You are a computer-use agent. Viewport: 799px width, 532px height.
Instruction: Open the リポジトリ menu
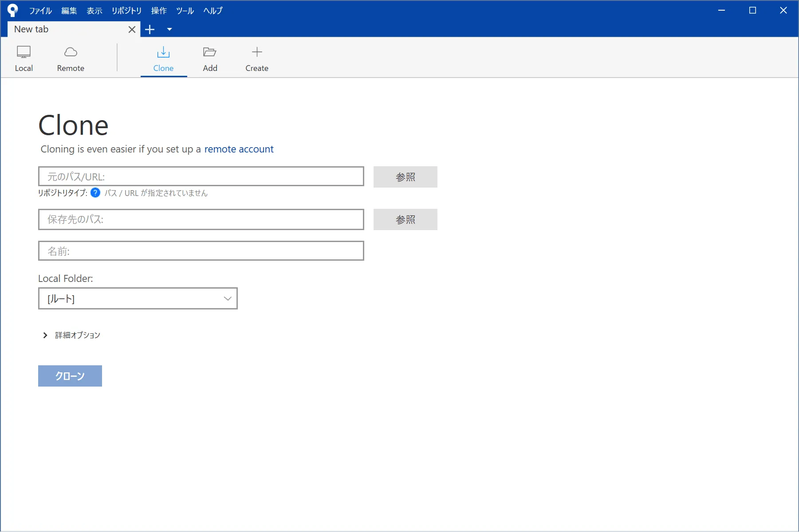126,11
